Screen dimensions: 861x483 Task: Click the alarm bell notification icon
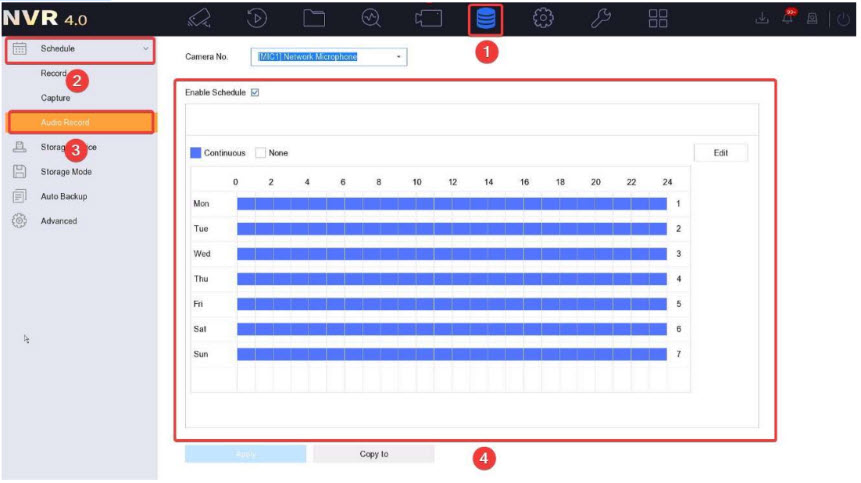click(x=789, y=19)
